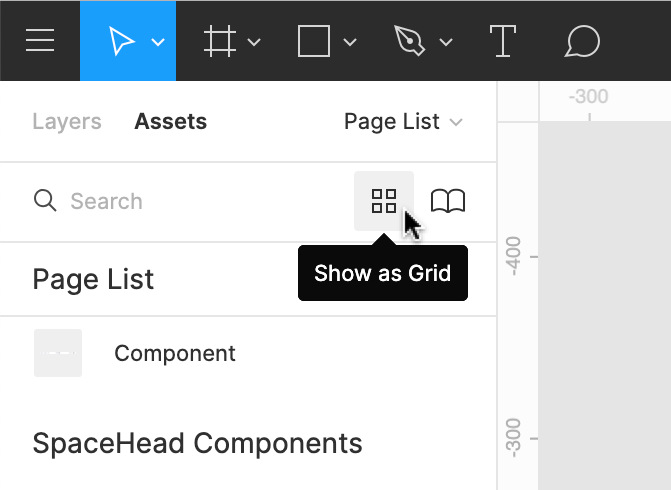Switch to the Layers tab
The height and width of the screenshot is (490, 671).
click(67, 122)
